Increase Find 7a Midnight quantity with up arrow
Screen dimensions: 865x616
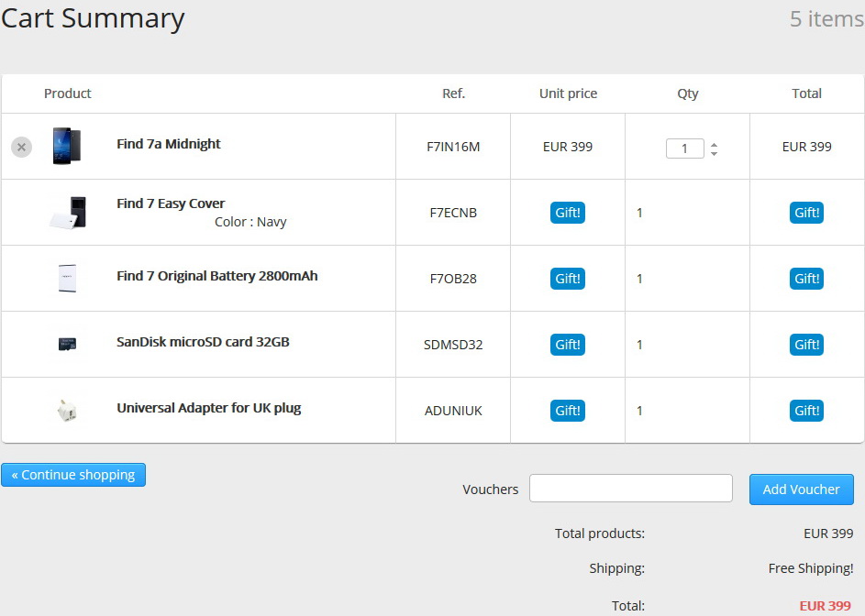[x=715, y=143]
